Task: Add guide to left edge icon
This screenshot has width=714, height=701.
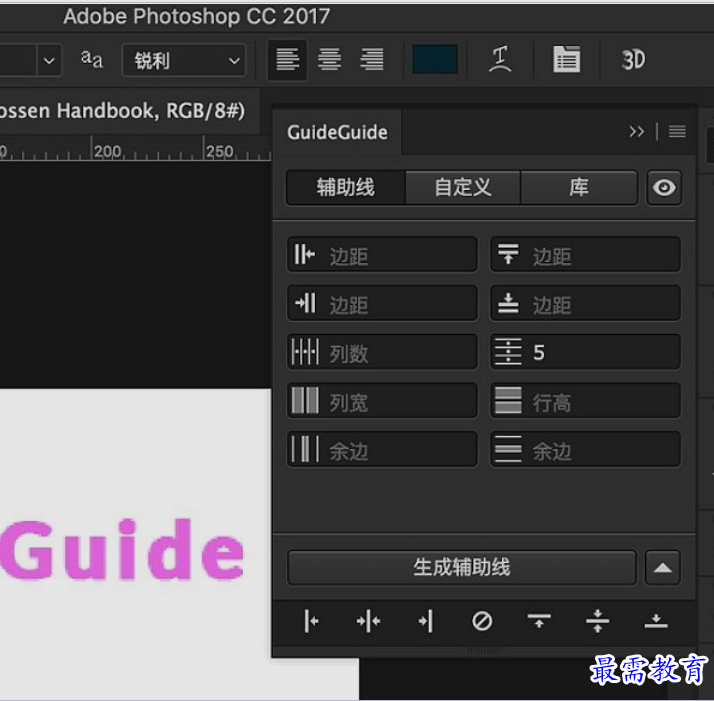Action: (x=311, y=621)
